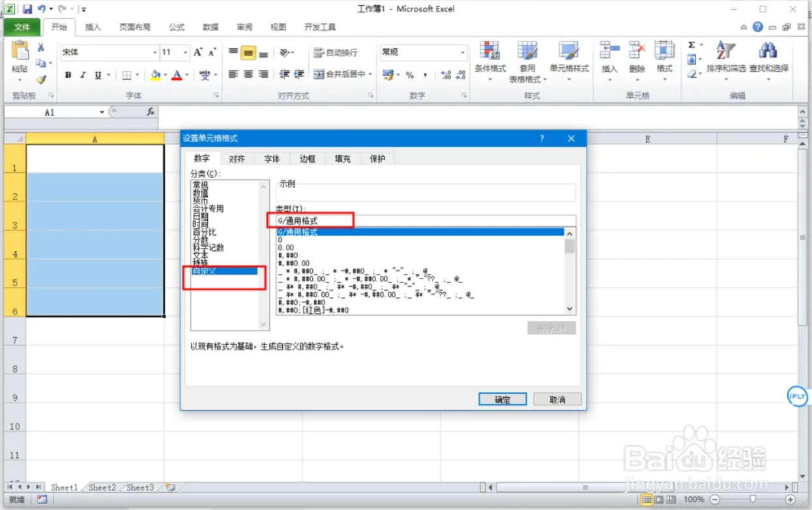This screenshot has height=510, width=812.
Task: Click 确定 to confirm format dialog
Action: coord(502,400)
